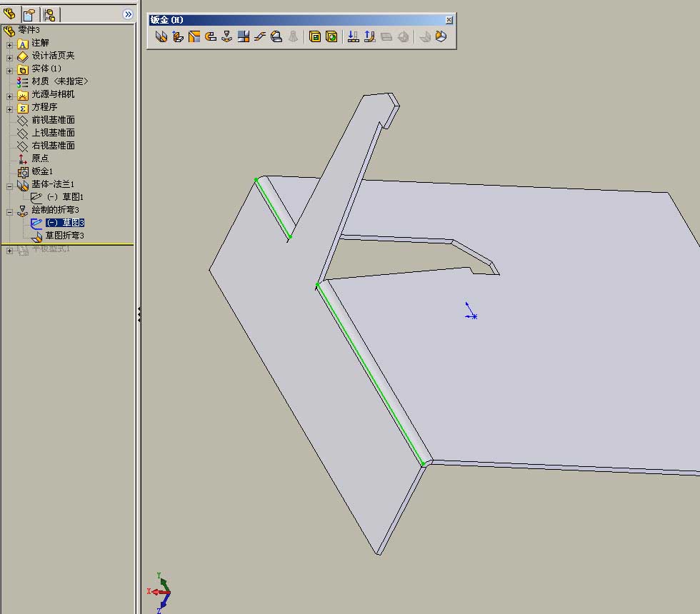Viewport: 700px width, 614px height.
Task: Click the grayed Lofted Bend icon
Action: [293, 36]
